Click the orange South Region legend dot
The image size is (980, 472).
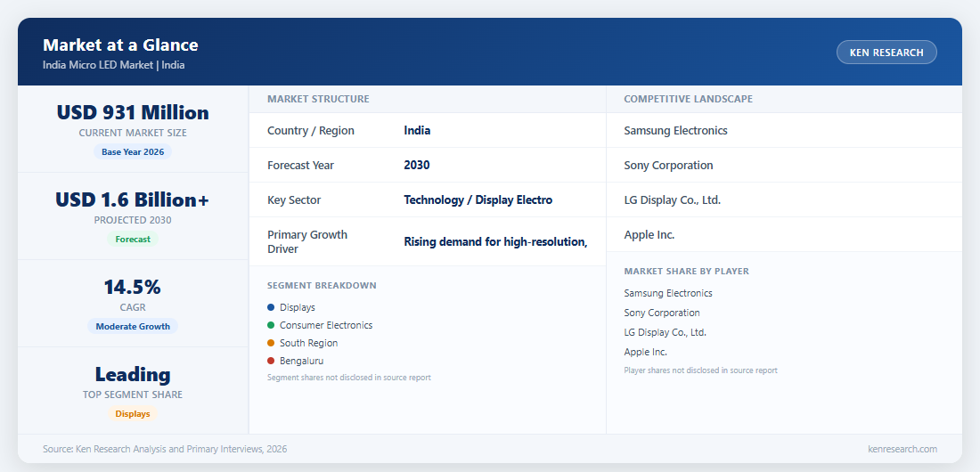[x=271, y=343]
